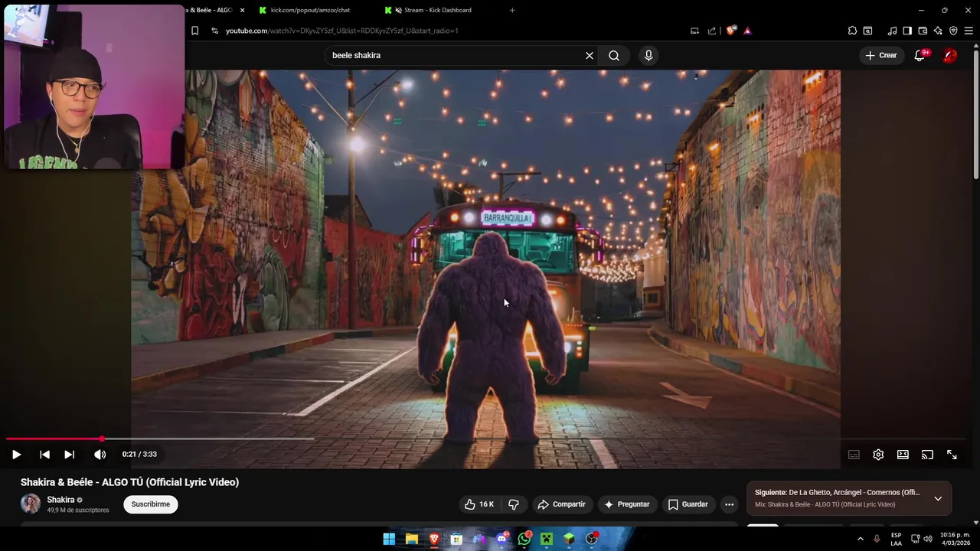Switch to the Stream - Kick Dashboard tab

click(x=437, y=10)
